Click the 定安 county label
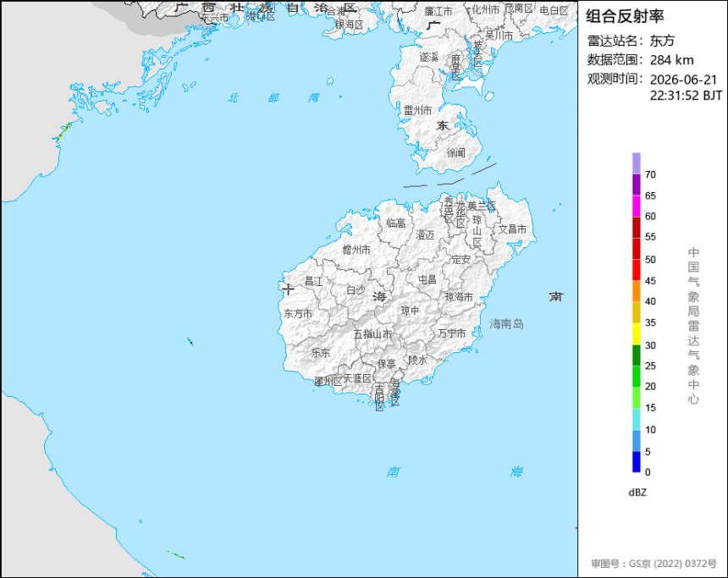The width and height of the screenshot is (728, 578). point(461,260)
